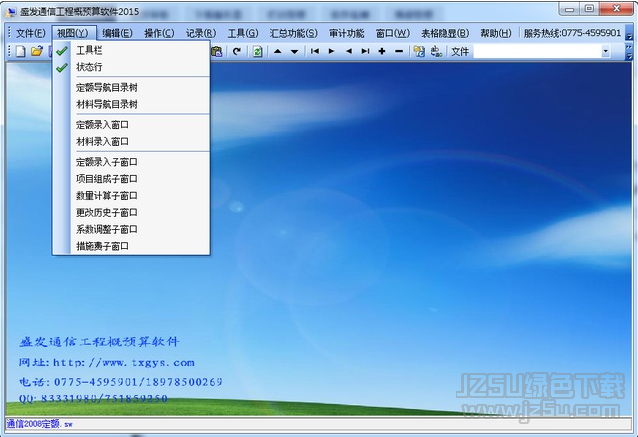This screenshot has width=638, height=437.
Task: Close the open 视图(V) menu
Action: (72, 33)
